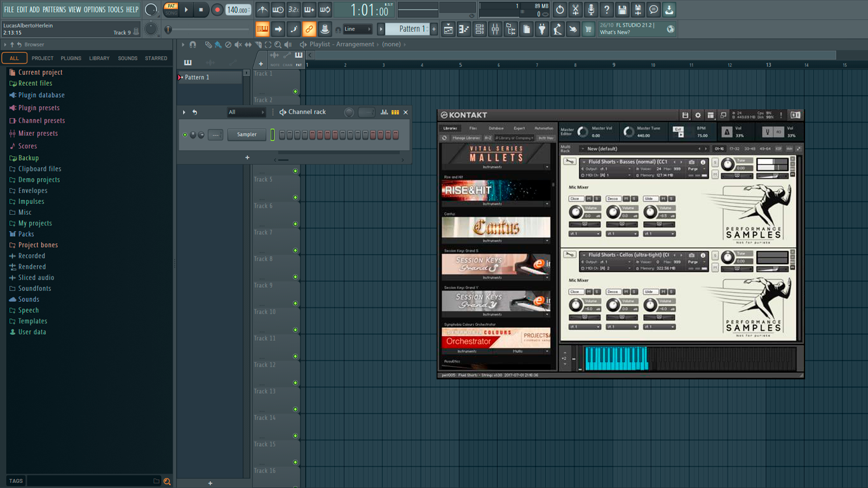Click the 140.000 tempo field
The image size is (868, 488).
click(238, 10)
